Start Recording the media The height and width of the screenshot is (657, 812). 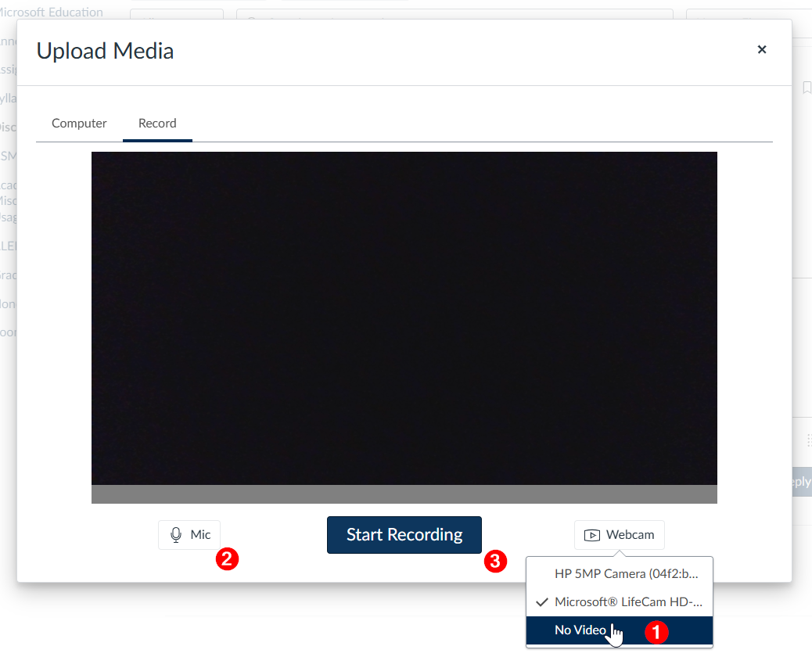click(x=404, y=535)
